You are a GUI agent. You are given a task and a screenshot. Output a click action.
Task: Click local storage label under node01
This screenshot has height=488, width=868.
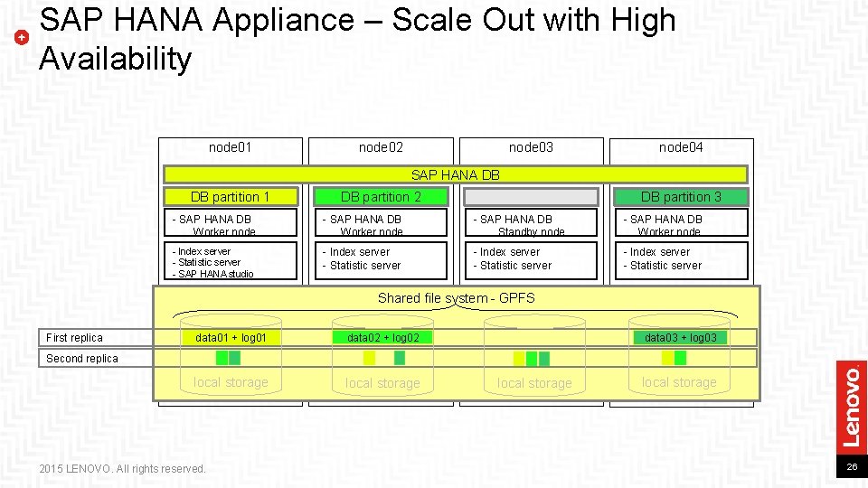tap(231, 382)
